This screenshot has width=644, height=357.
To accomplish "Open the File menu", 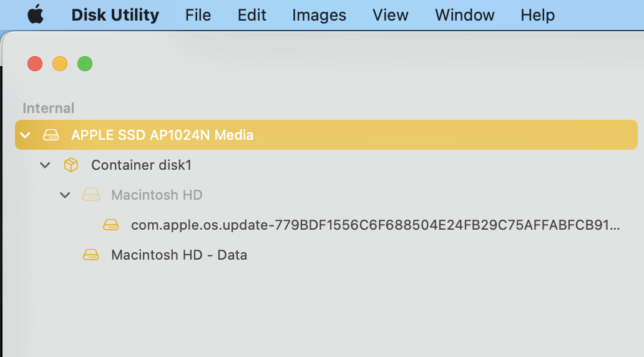I will (x=198, y=15).
